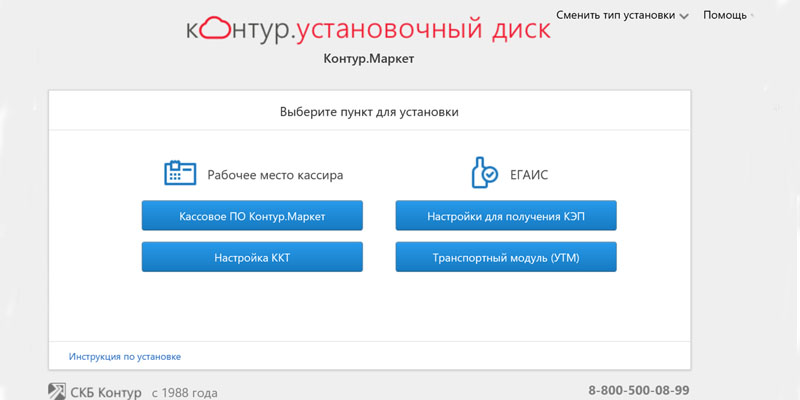The image size is (800, 400).
Task: Select Транспортный модуль (УТМ) button
Action: [x=506, y=257]
